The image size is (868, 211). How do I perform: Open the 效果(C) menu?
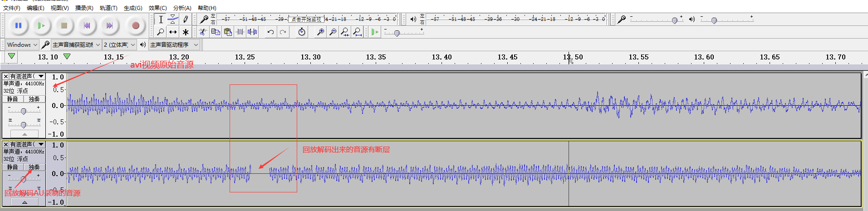(157, 8)
